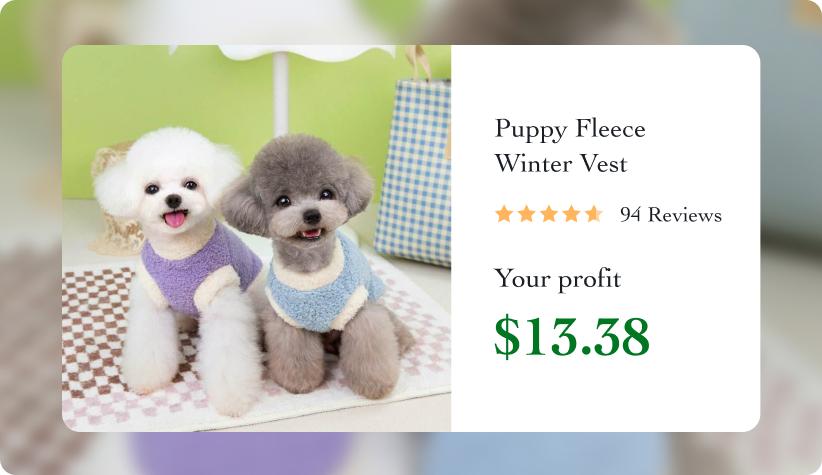Click the white lamp shade in photo
822x475 pixels.
307,52
